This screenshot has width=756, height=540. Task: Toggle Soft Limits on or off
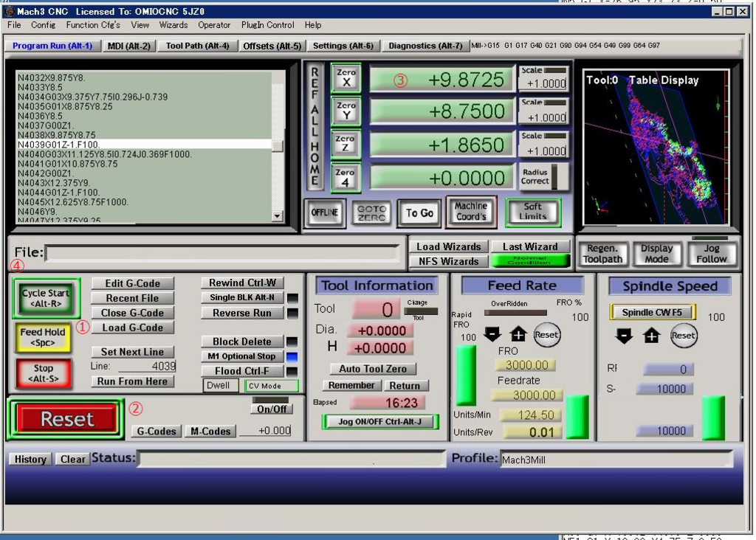click(533, 212)
